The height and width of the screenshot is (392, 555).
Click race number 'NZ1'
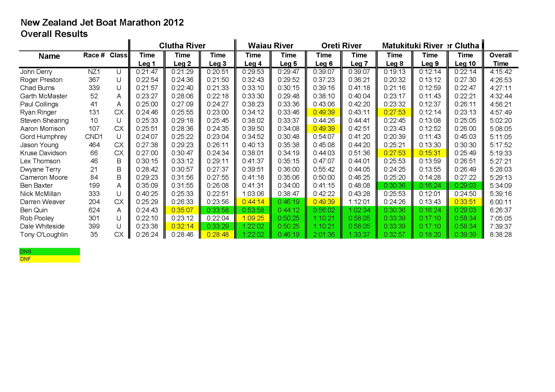coord(94,72)
